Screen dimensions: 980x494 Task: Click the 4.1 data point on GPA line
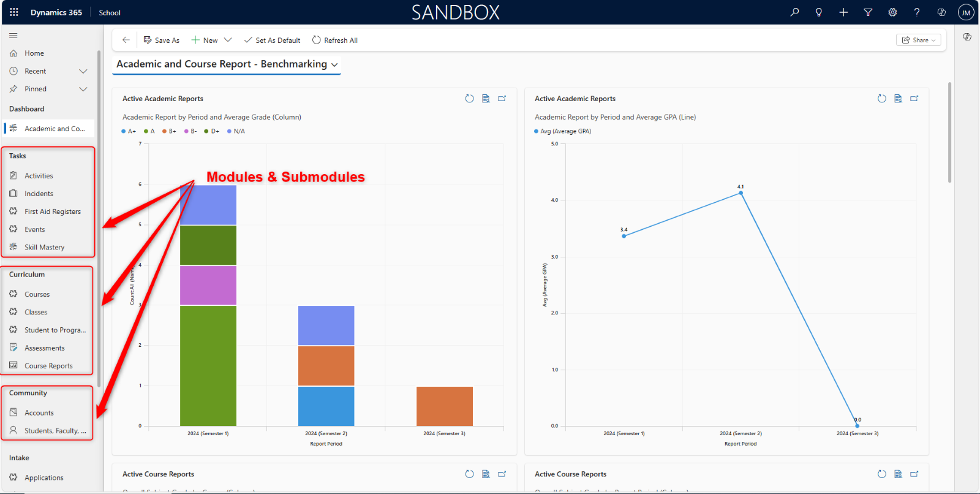[x=741, y=193]
